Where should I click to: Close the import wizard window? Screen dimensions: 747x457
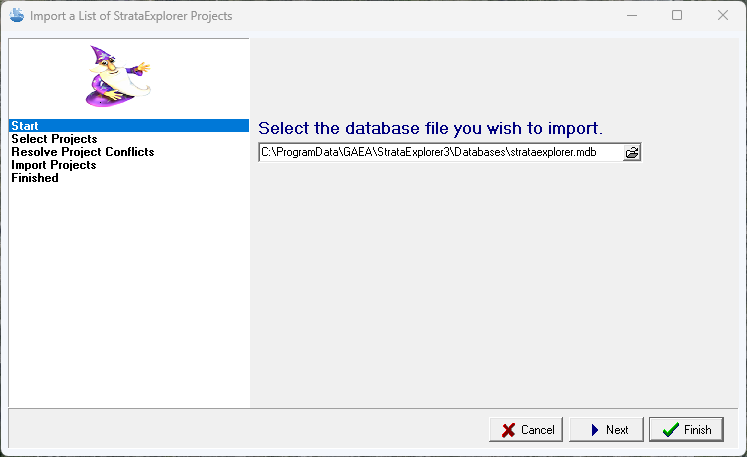723,15
